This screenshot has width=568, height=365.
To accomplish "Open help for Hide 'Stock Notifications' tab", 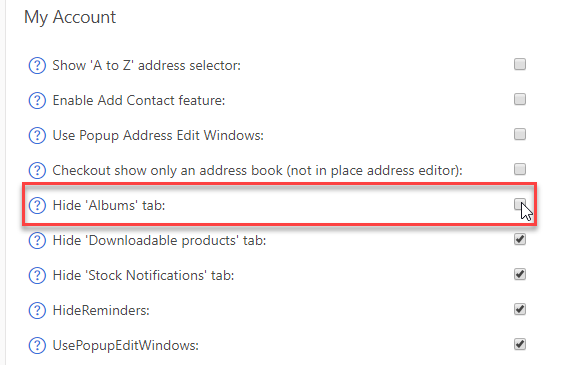I will (37, 276).
